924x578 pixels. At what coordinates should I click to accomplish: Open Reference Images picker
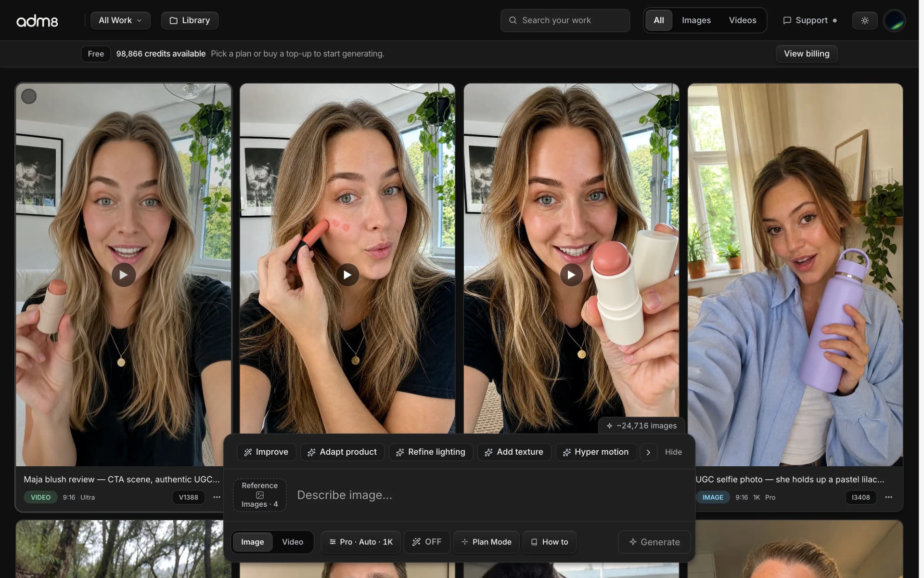(260, 495)
